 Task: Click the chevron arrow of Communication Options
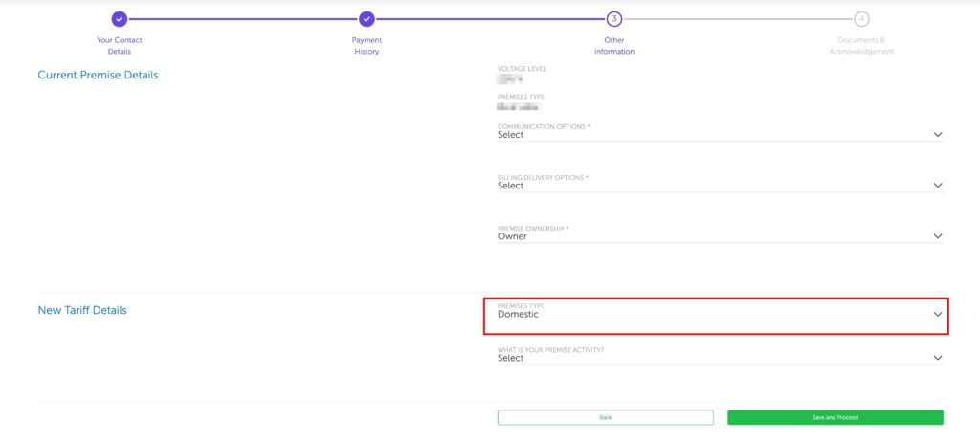938,134
